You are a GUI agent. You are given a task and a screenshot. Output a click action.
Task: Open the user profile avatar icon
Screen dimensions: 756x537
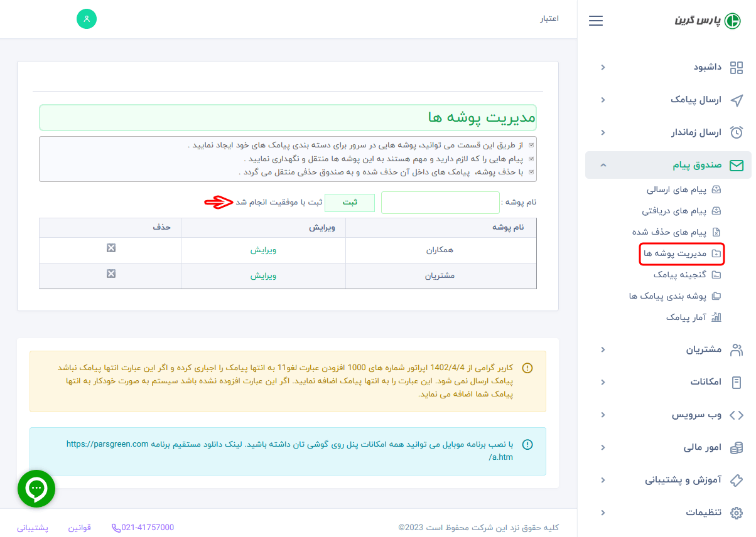click(87, 19)
